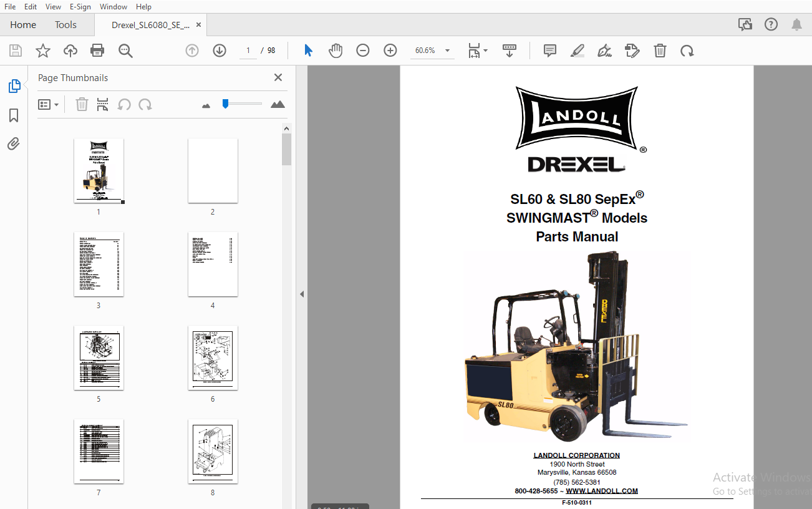This screenshot has width=812, height=509.
Task: Zoom out using the minus circle
Action: 363,51
